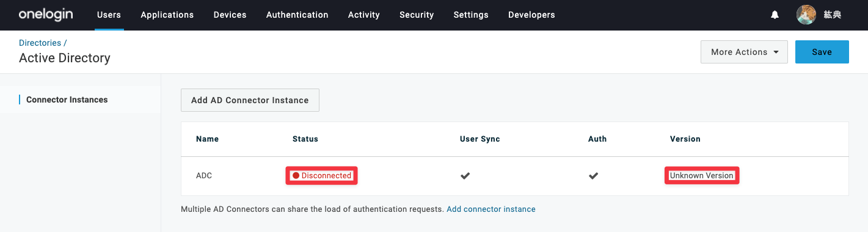Click the Disconnected status text
This screenshot has width=868, height=232.
pos(326,176)
